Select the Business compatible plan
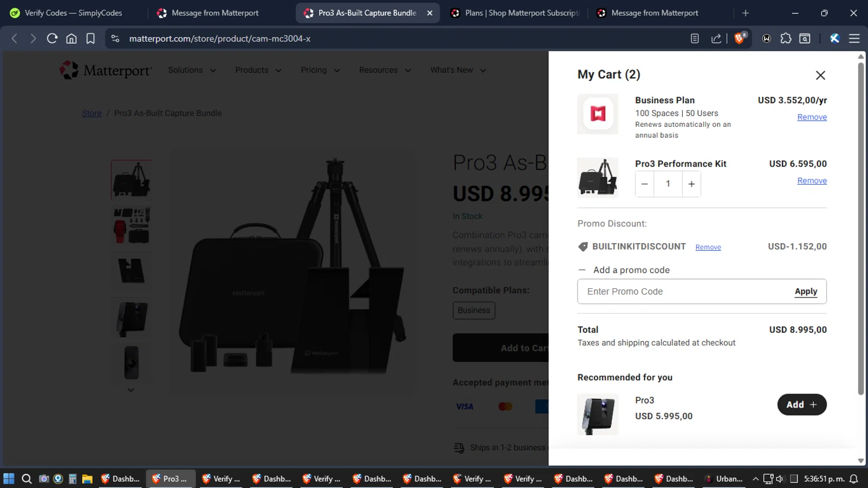 473,310
